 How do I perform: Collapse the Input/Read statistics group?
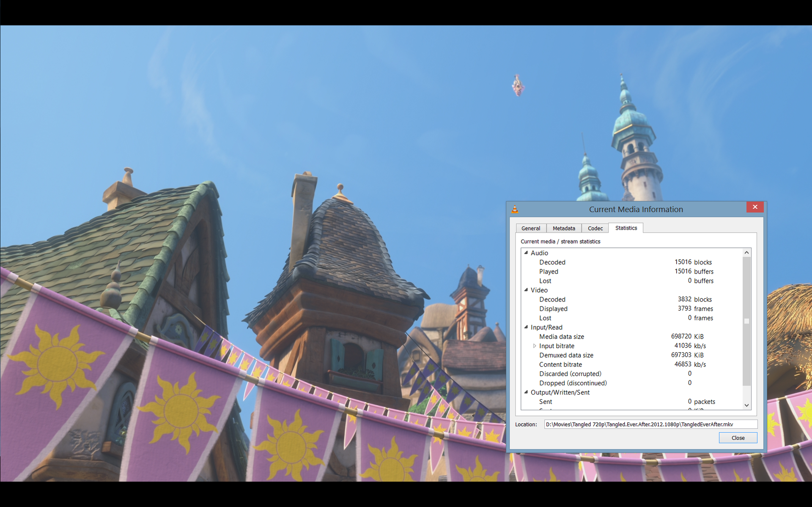click(526, 327)
